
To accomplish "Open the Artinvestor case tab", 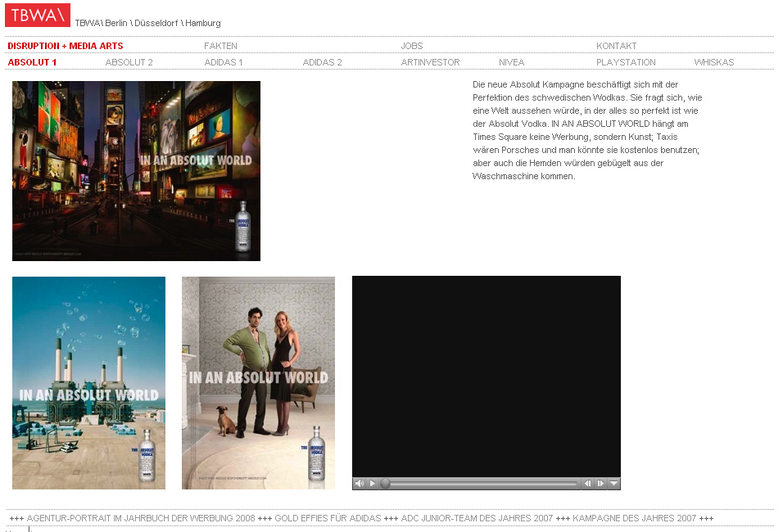I will pyautogui.click(x=431, y=62).
